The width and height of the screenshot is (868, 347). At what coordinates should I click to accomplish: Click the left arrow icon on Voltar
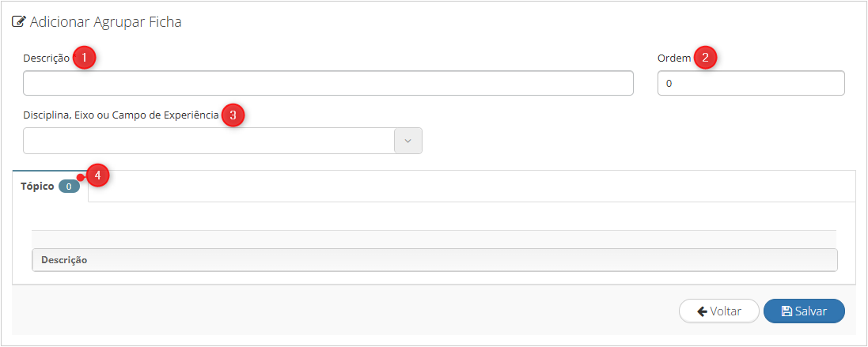(702, 311)
